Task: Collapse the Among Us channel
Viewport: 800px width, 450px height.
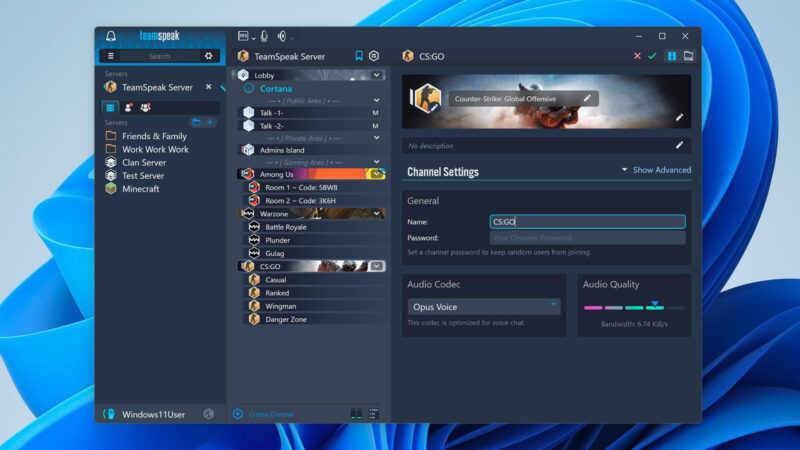Action: pos(377,174)
